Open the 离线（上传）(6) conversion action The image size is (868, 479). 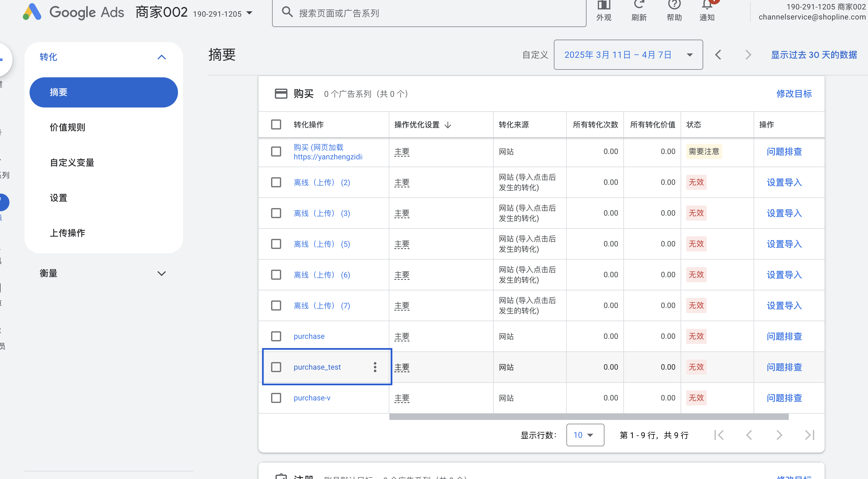322,275
